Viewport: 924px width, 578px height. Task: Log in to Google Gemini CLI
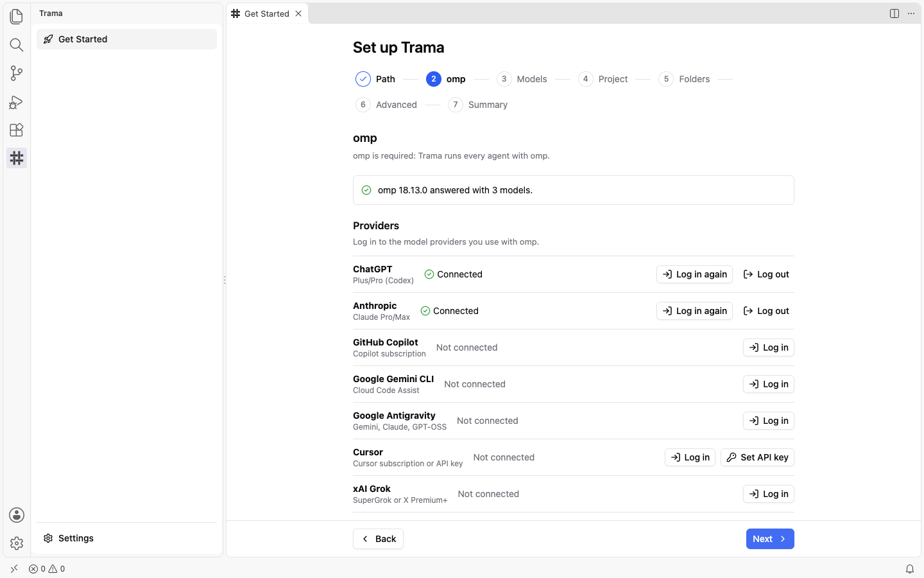click(769, 384)
